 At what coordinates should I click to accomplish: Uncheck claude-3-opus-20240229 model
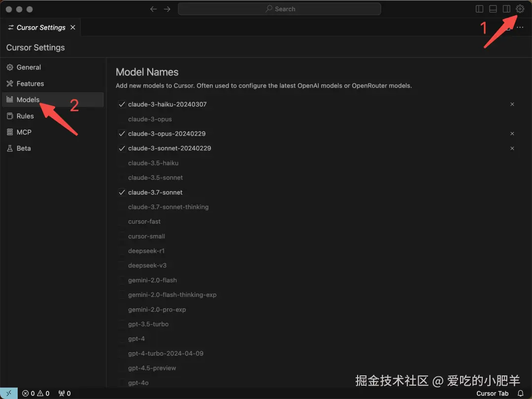click(122, 133)
